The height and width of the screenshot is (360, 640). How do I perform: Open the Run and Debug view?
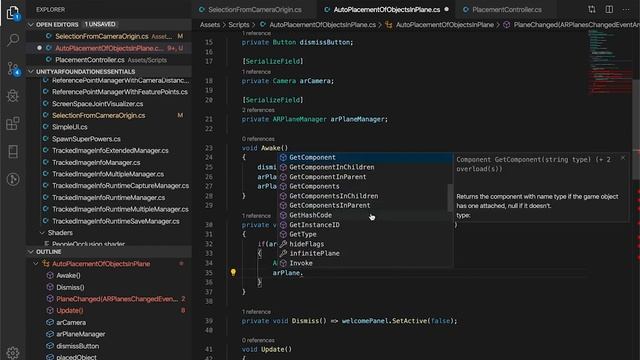[13, 96]
